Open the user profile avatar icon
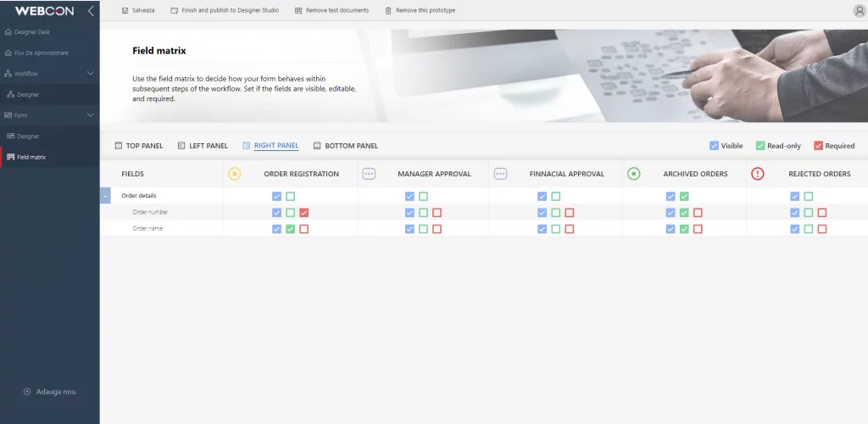The height and width of the screenshot is (424, 868). pos(860,10)
